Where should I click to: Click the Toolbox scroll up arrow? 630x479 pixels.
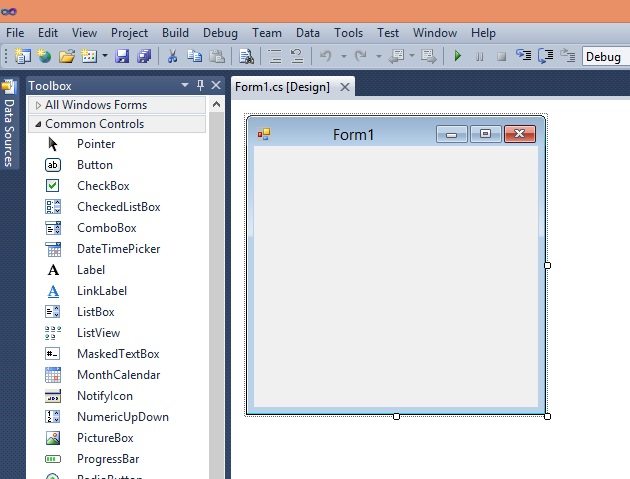tap(216, 105)
